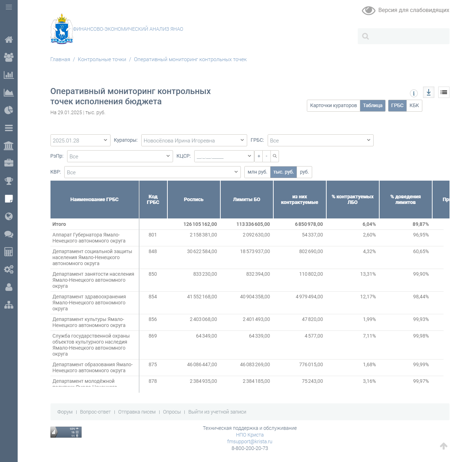Click the trophy icon in the sidebar
Screen dimensions: 476x462
point(9,181)
